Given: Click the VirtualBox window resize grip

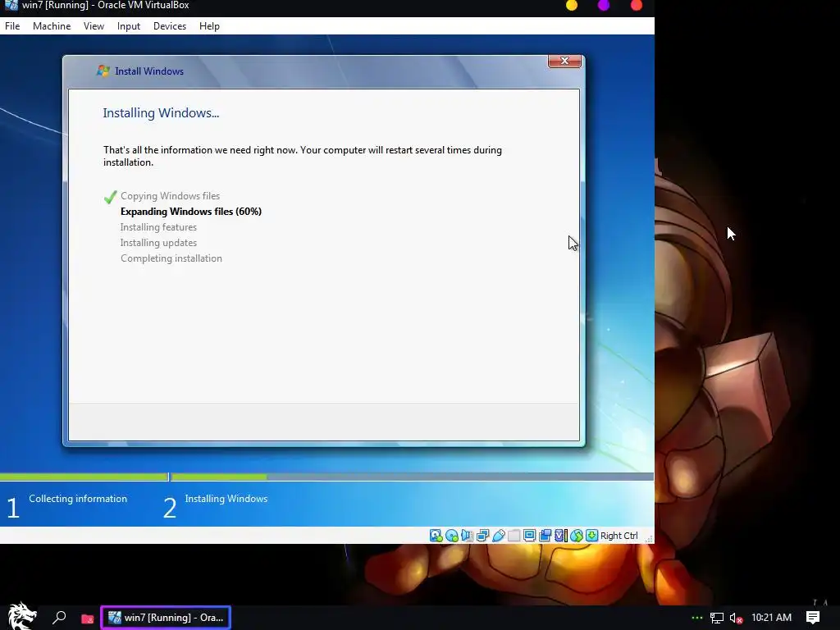Looking at the screenshot, I should pyautogui.click(x=649, y=538).
